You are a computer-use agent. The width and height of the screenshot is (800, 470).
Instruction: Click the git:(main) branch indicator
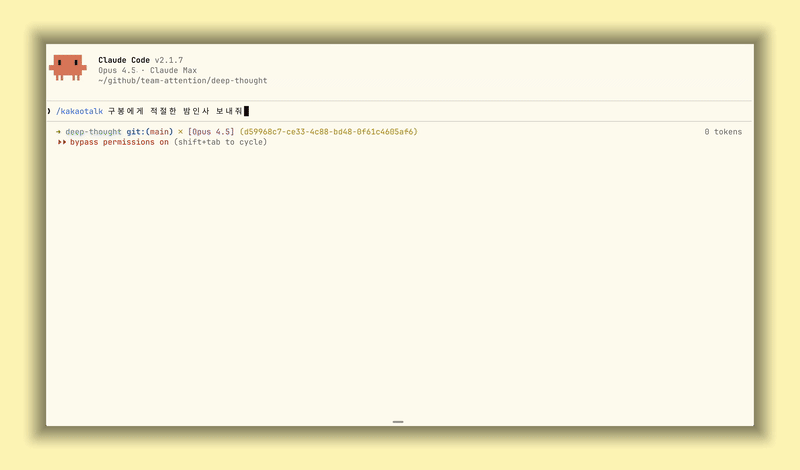click(149, 132)
